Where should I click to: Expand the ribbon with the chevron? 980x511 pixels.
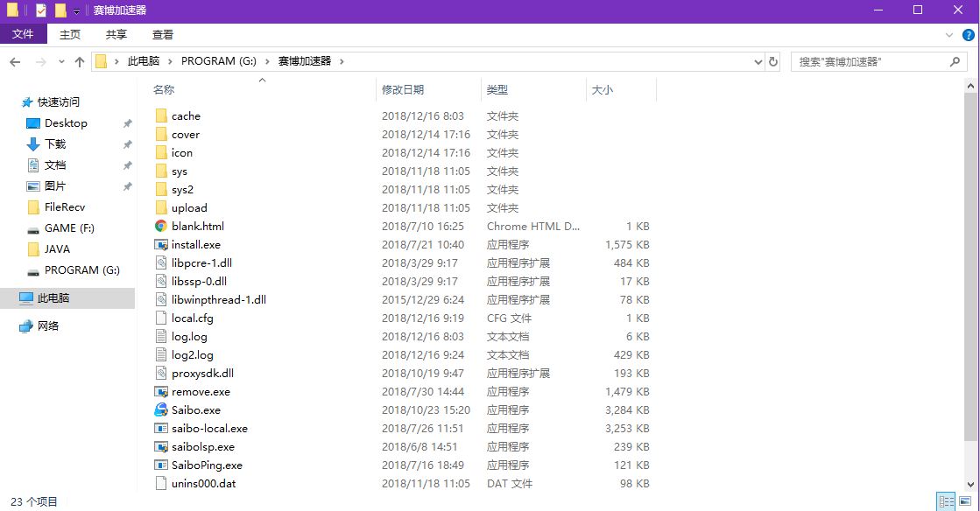pyautogui.click(x=949, y=35)
